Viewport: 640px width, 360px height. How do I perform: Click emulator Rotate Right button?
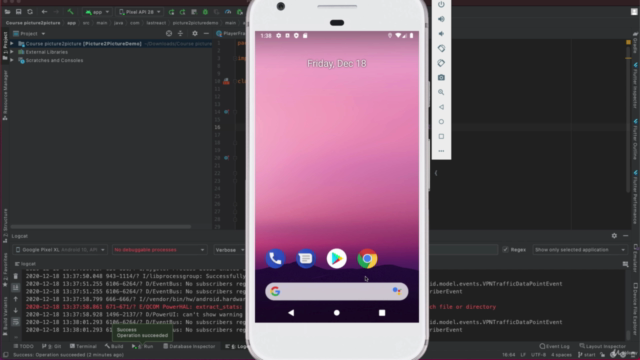pos(441,63)
